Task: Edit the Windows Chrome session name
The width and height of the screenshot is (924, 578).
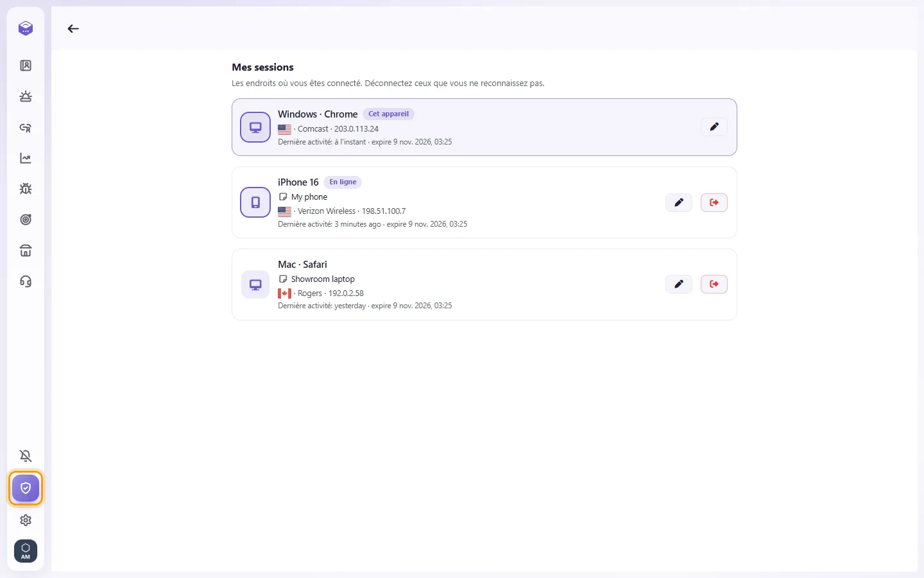Action: click(714, 127)
